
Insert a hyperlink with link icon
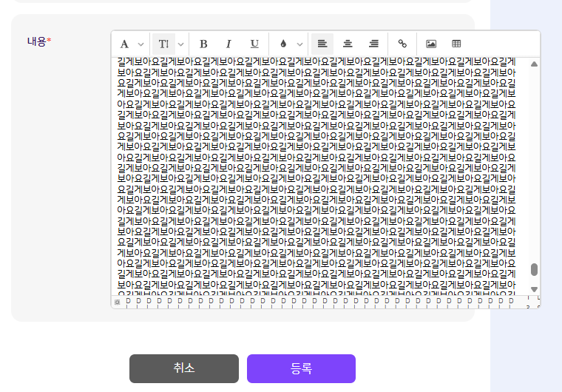tap(402, 44)
